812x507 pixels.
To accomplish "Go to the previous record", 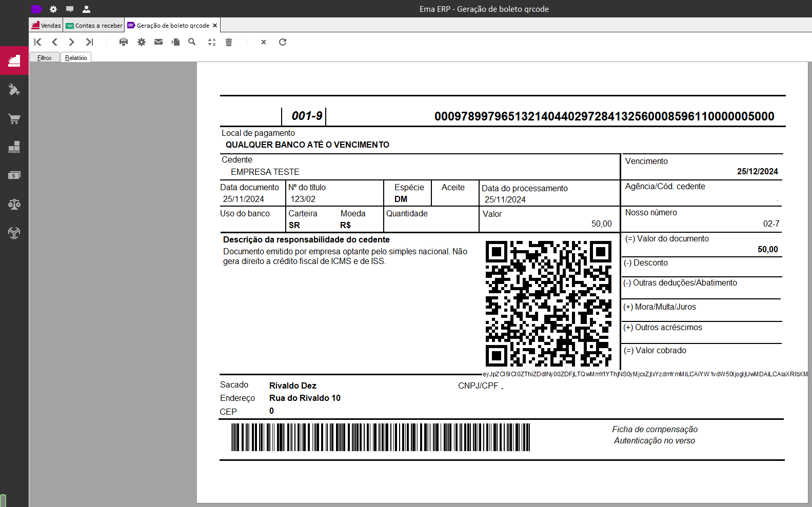I will 55,42.
